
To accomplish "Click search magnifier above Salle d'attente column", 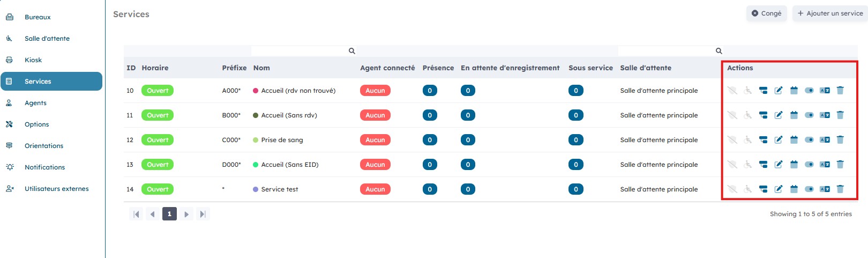I will click(719, 51).
